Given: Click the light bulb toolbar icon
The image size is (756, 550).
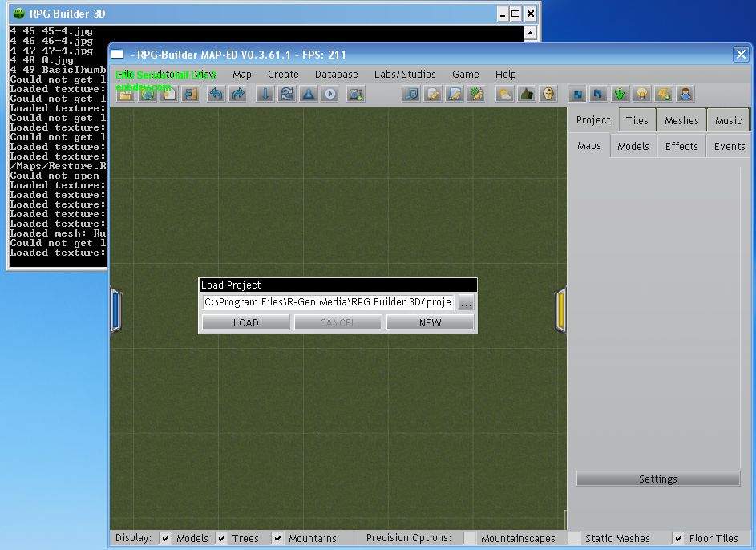Looking at the screenshot, I should pyautogui.click(x=641, y=94).
